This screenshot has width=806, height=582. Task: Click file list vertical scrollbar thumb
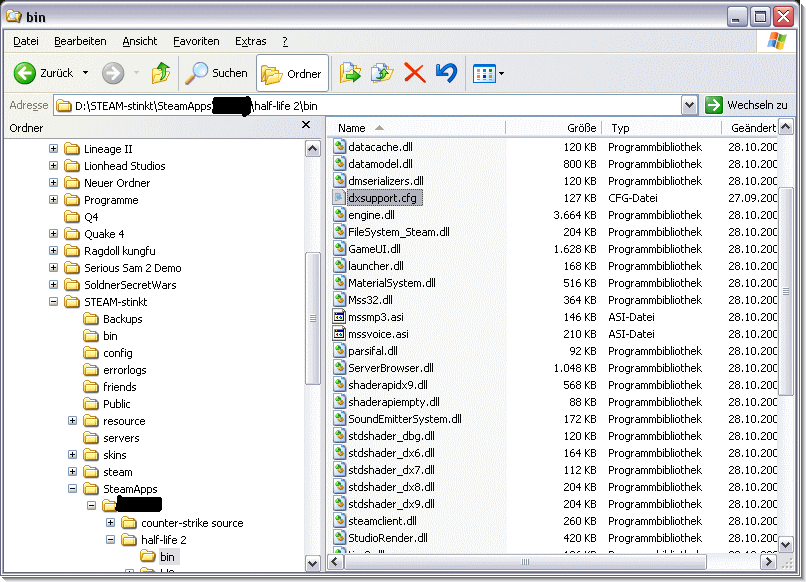click(785, 291)
